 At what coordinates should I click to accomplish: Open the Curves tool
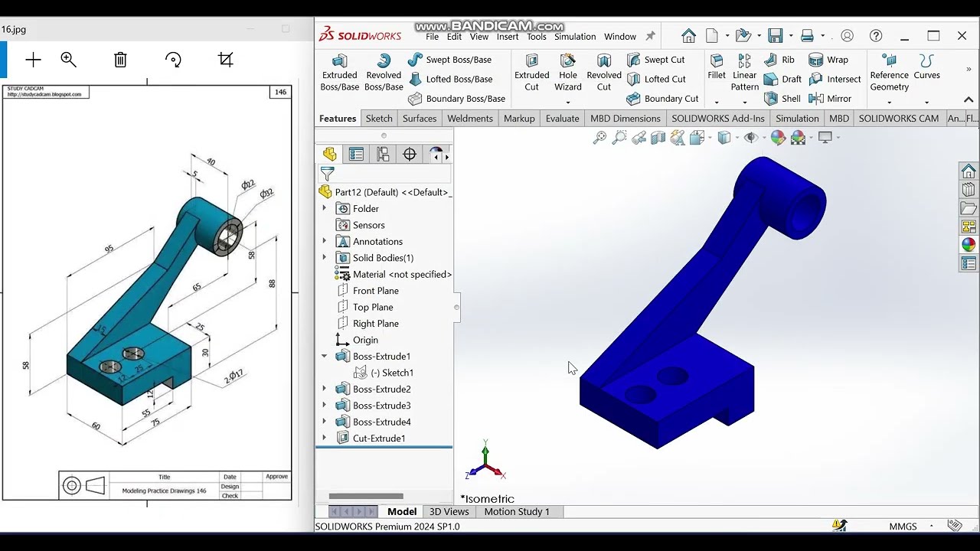(x=926, y=67)
